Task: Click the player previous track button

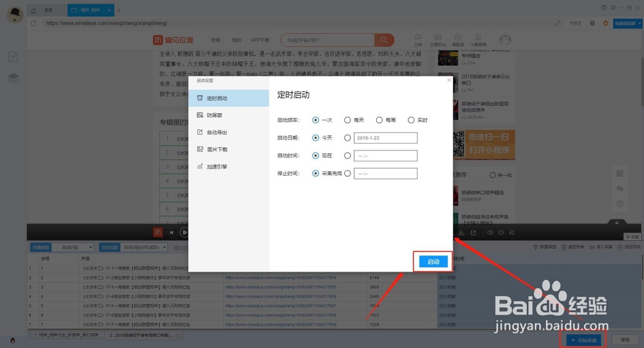Action: pos(172,232)
